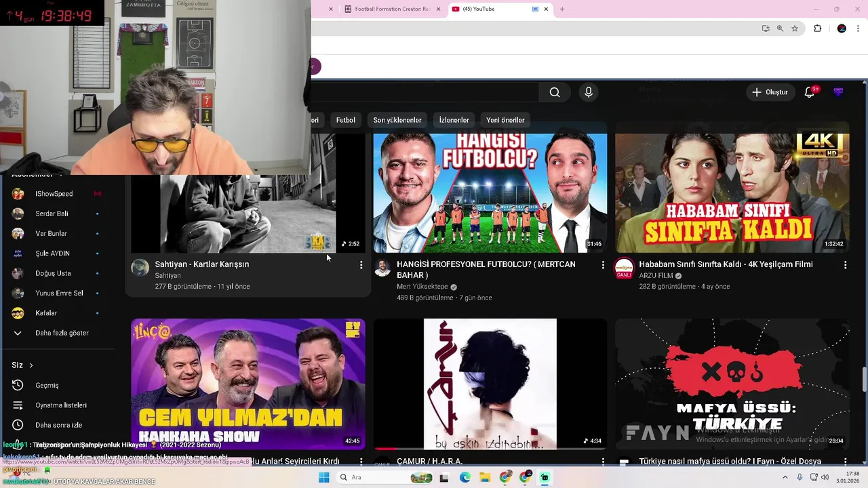Close the YouTube browser tab
This screenshot has height=488, width=868.
[x=546, y=9]
